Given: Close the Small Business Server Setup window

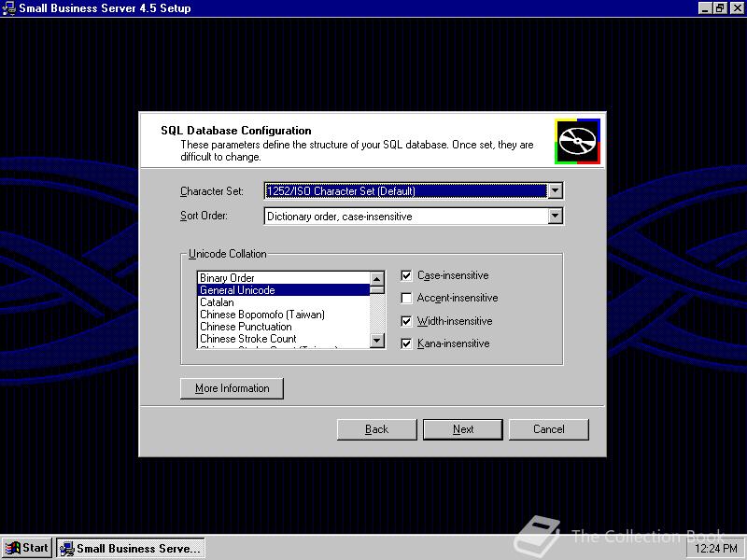Looking at the screenshot, I should point(737,8).
